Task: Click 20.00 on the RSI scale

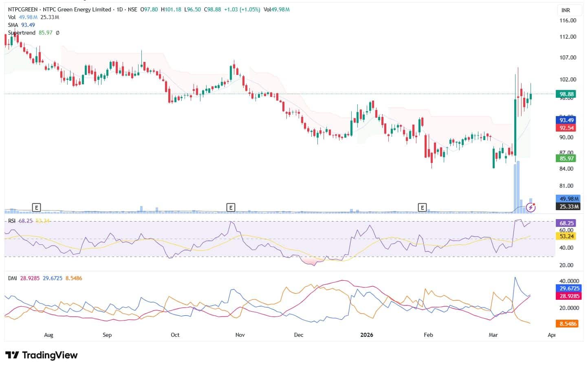Action: tap(566, 265)
